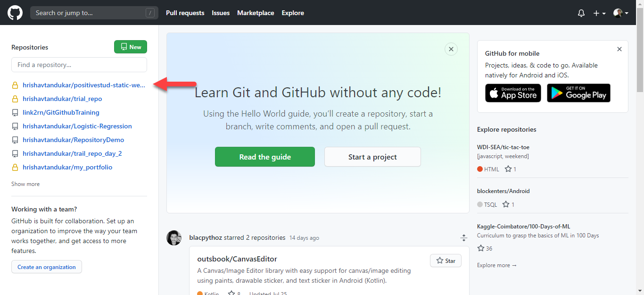The width and height of the screenshot is (644, 295).
Task: Close the GitHub for mobile card
Action: (619, 49)
